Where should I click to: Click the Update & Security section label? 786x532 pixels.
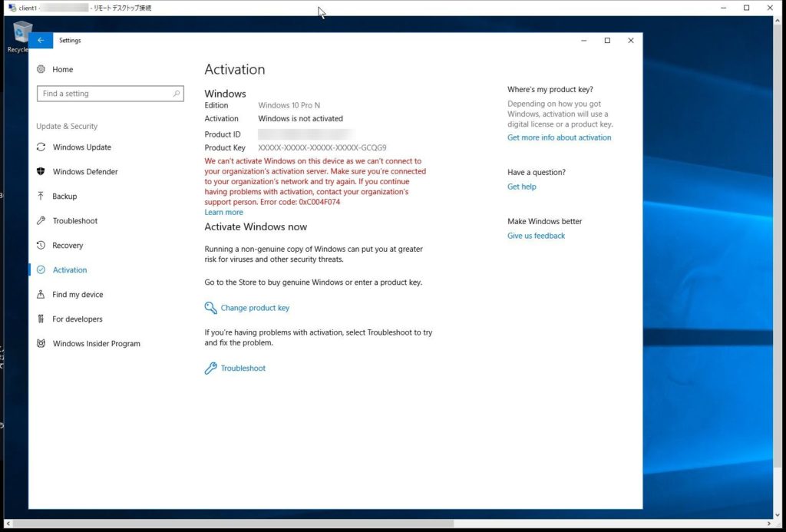point(67,127)
